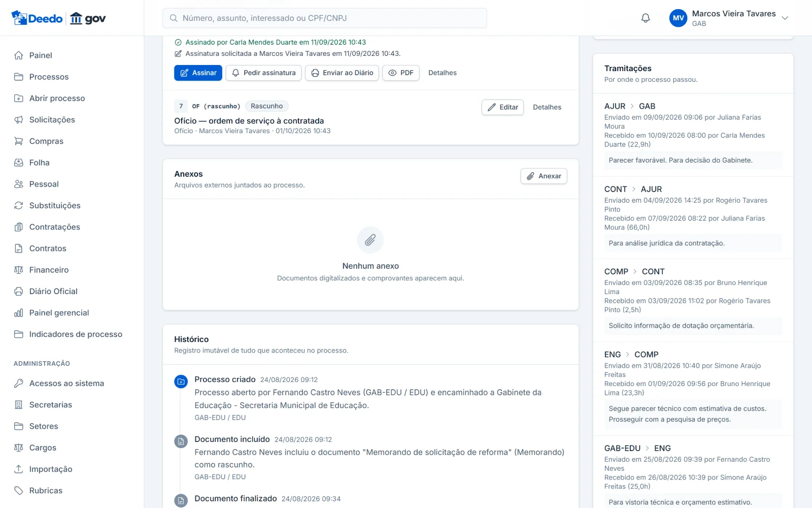Focus the search field for número, assunto, interessado
The image size is (812, 508).
(325, 18)
